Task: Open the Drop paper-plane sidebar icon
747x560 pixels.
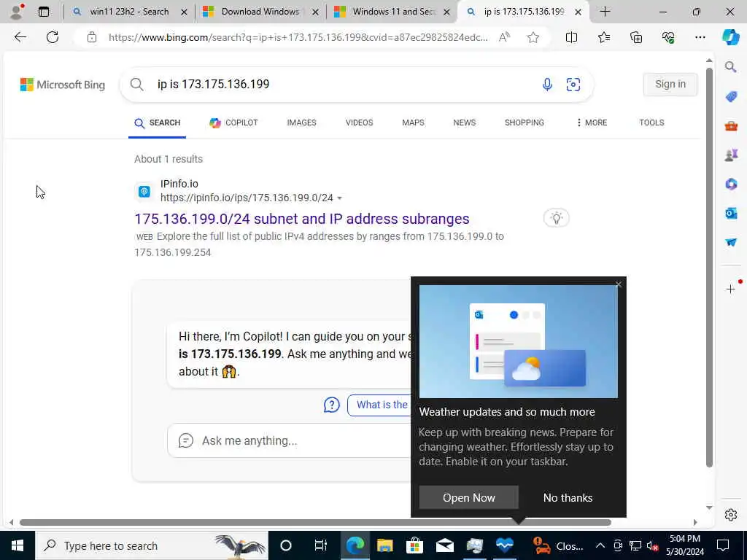Action: coord(731,242)
